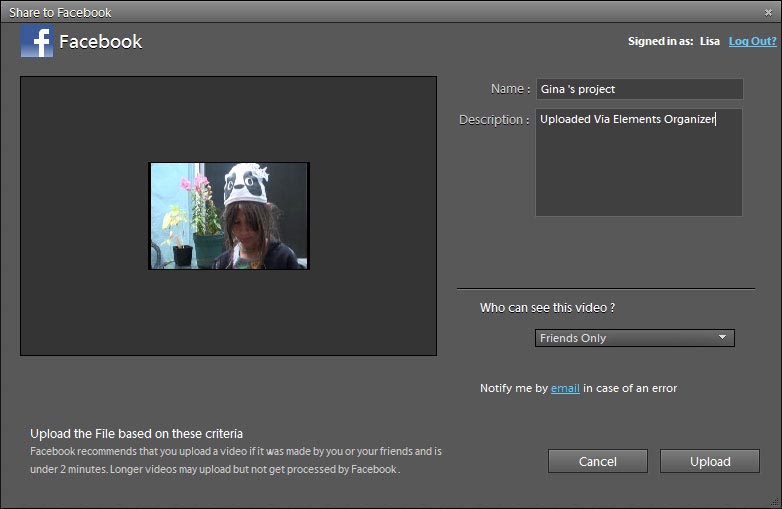Click the Facebook heading text

click(x=100, y=42)
